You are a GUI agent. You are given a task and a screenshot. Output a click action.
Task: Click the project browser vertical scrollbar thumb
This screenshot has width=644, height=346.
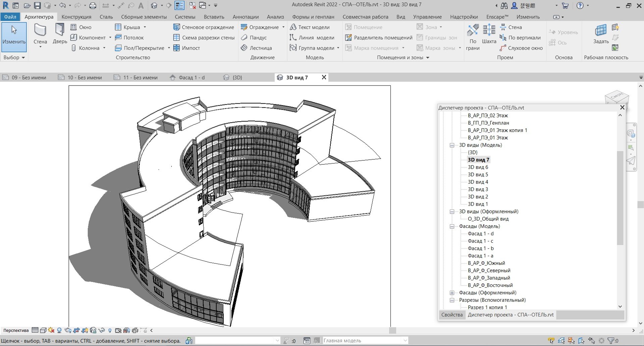620,198
